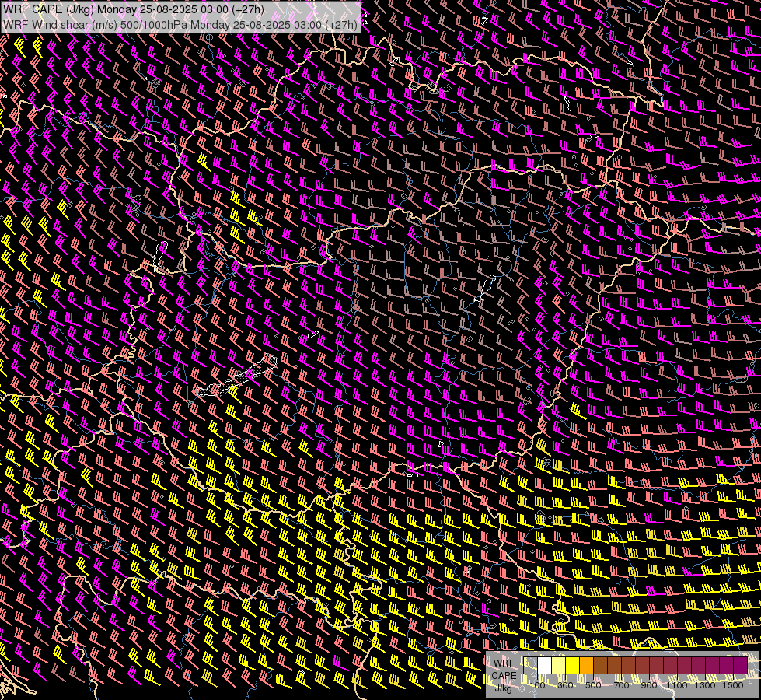Select the orange CAPE legend swatch
The image size is (761, 700).
click(x=586, y=665)
